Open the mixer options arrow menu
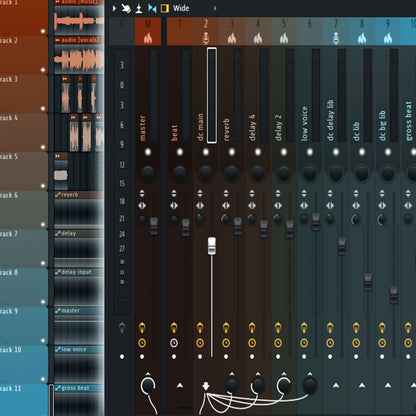 coord(114,8)
